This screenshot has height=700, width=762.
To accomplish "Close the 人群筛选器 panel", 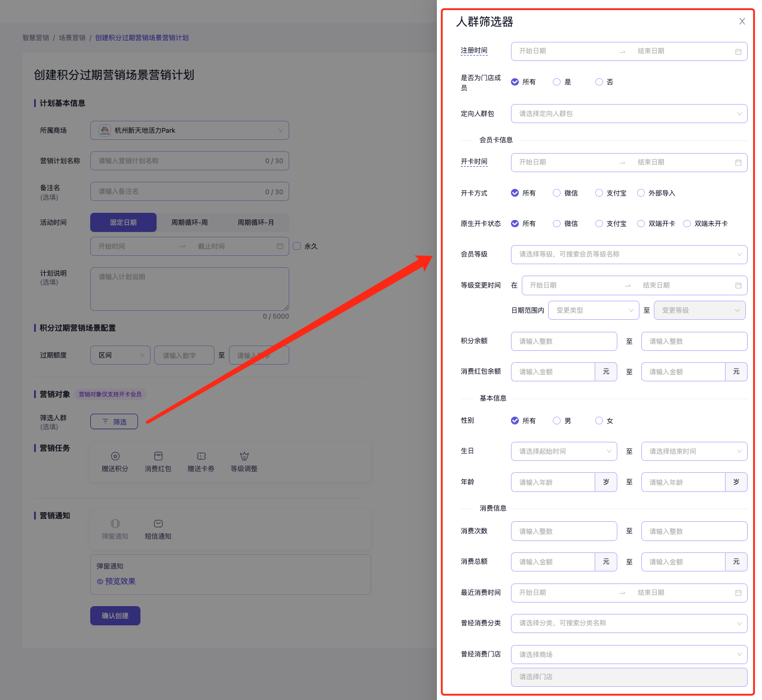I will pyautogui.click(x=742, y=22).
